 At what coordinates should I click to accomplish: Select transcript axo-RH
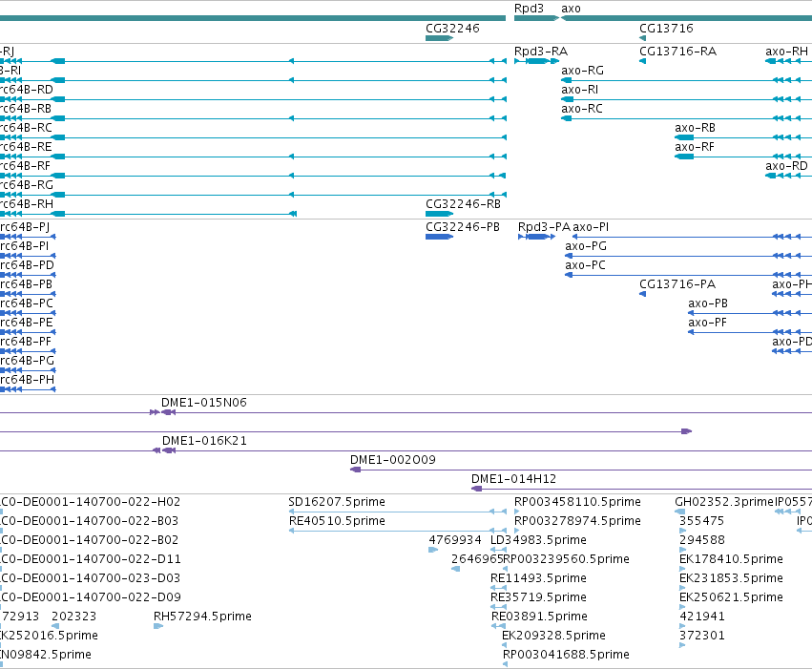click(786, 52)
